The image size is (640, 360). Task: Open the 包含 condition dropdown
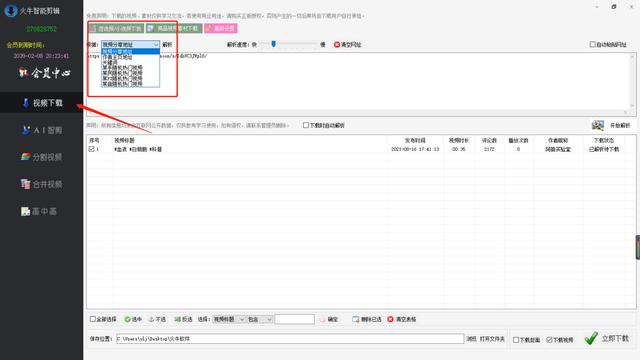tap(260, 319)
